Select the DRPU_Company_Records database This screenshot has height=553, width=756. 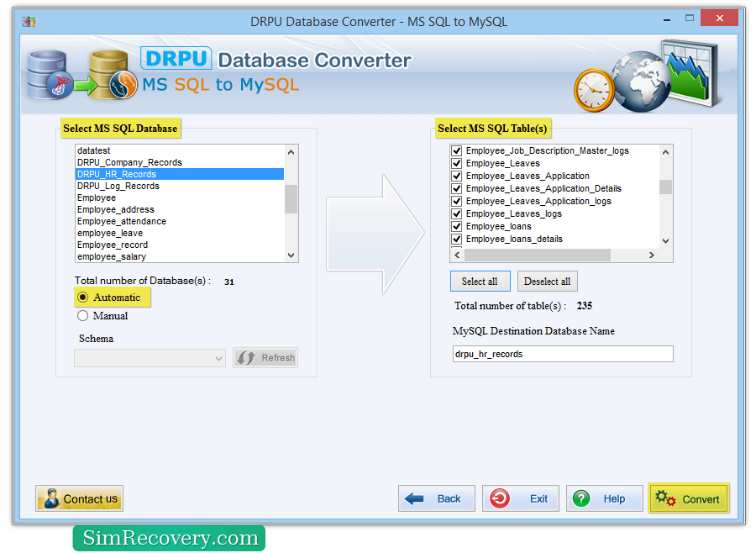pos(180,162)
